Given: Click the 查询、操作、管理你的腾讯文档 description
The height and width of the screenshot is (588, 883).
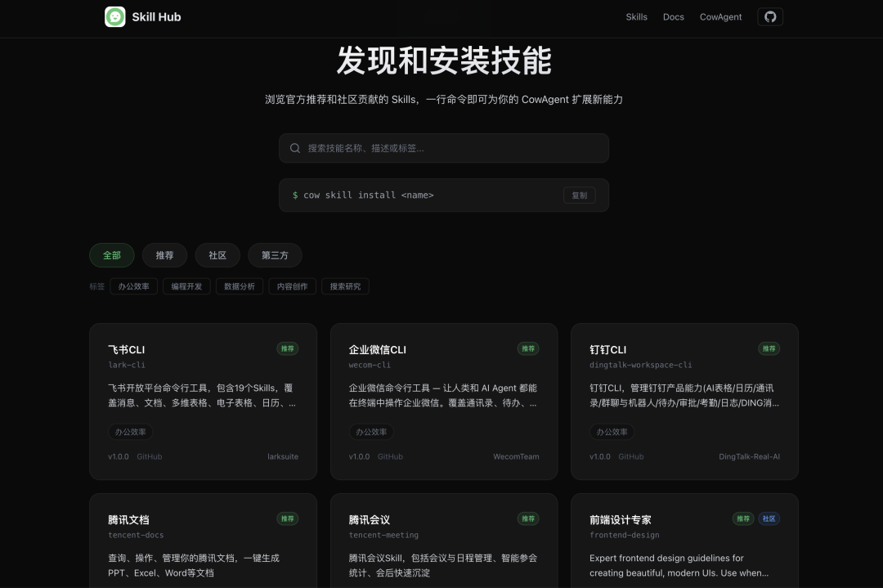Looking at the screenshot, I should pos(194,565).
